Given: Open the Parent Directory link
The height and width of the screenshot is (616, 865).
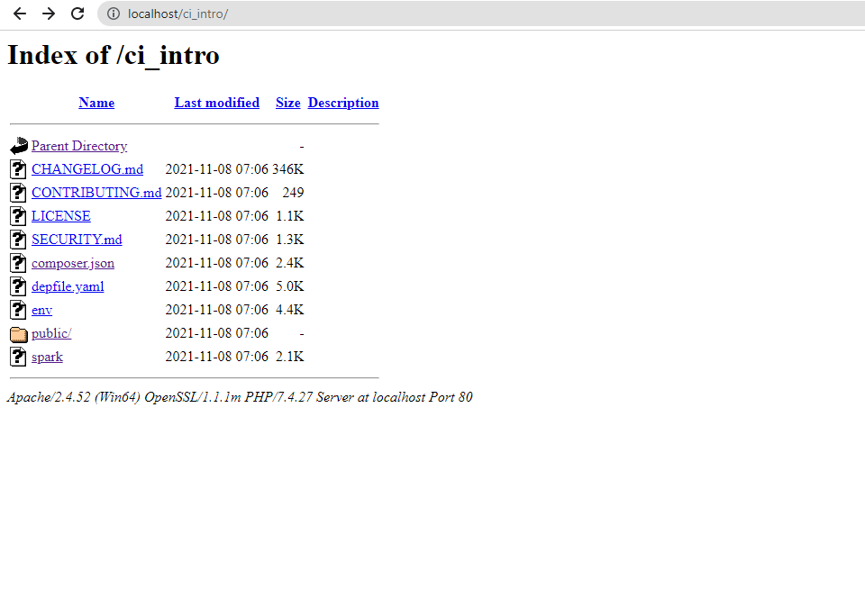Looking at the screenshot, I should pos(79,146).
